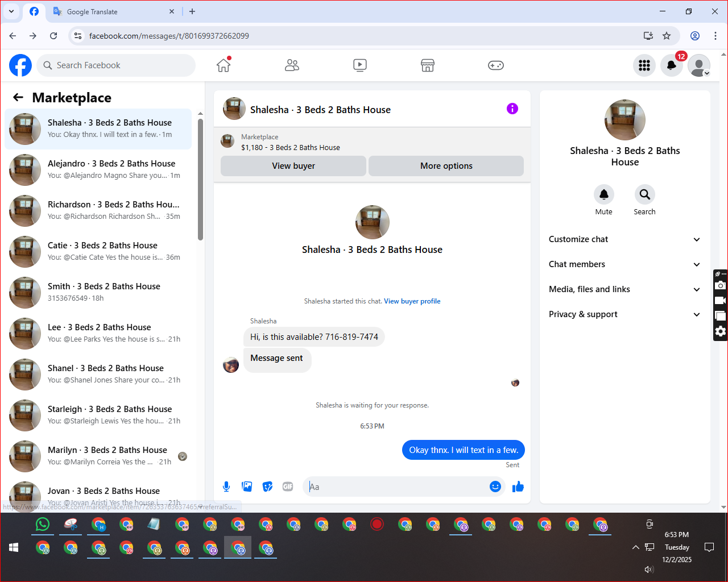
Task: Switch to the Google Translate tab
Action: point(113,11)
